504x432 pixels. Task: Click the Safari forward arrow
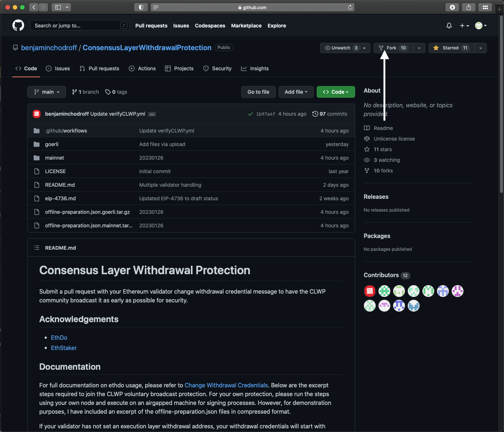point(43,7)
